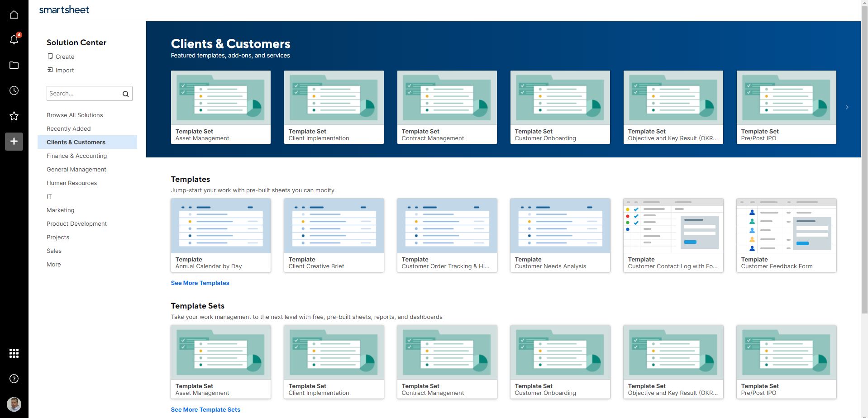Screen dimensions: 868x418
Task: Go to Home in left rail
Action: pos(14,14)
